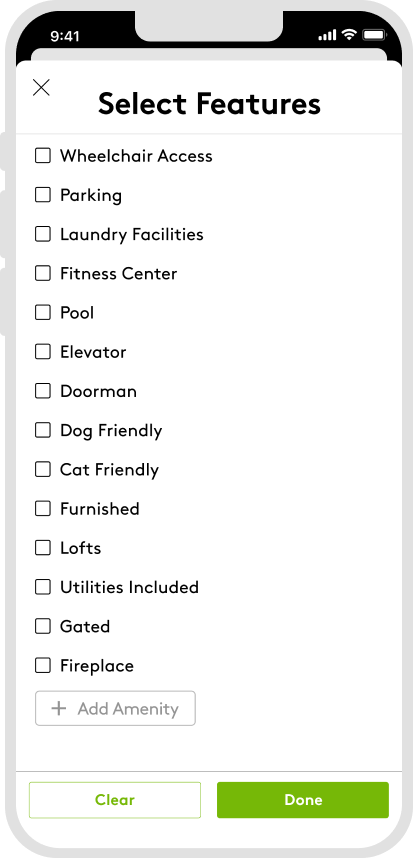Close the Select Features sheet with X
413x858 pixels.
pos(41,88)
